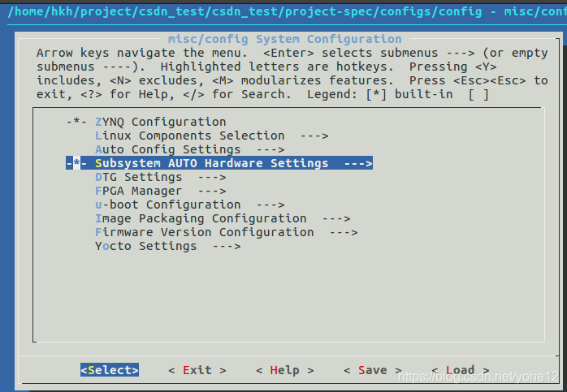Click the ---> arrow after Linux Components Selection

pos(314,136)
